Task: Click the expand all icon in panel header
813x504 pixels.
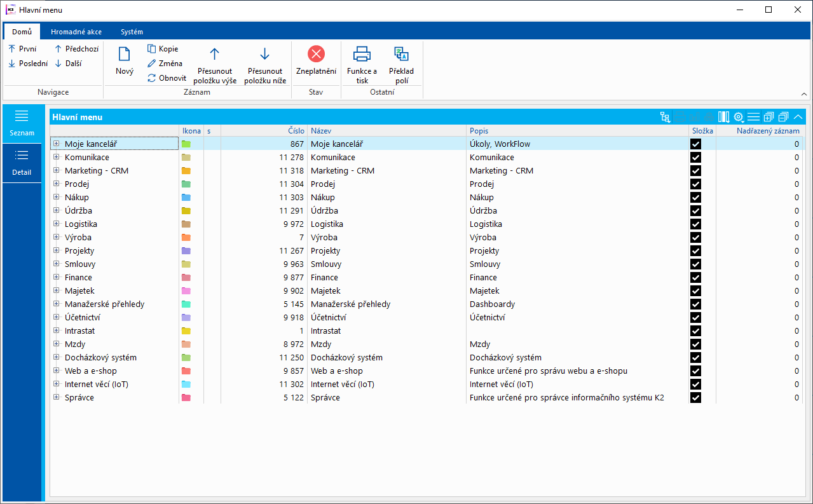Action: (769, 117)
